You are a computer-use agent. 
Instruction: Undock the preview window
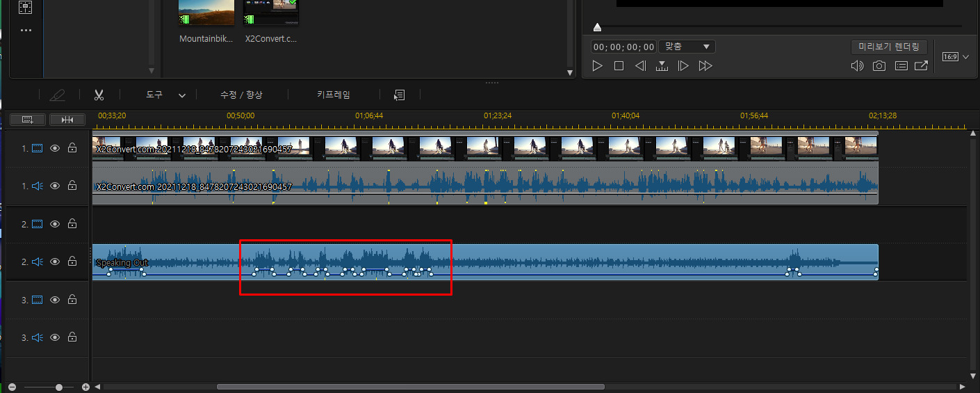922,66
